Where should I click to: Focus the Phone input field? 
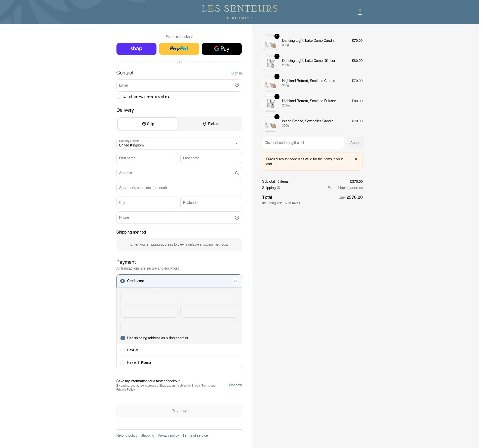[179, 217]
